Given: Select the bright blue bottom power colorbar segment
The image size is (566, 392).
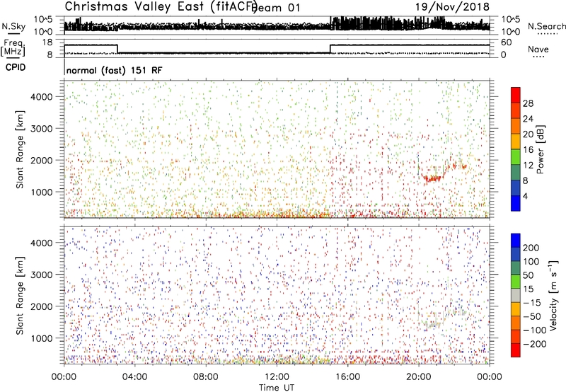Looking at the screenshot, I should pyautogui.click(x=516, y=203).
